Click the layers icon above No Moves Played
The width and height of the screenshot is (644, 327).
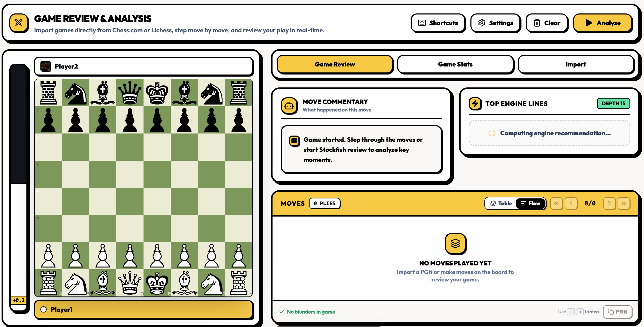pyautogui.click(x=455, y=243)
